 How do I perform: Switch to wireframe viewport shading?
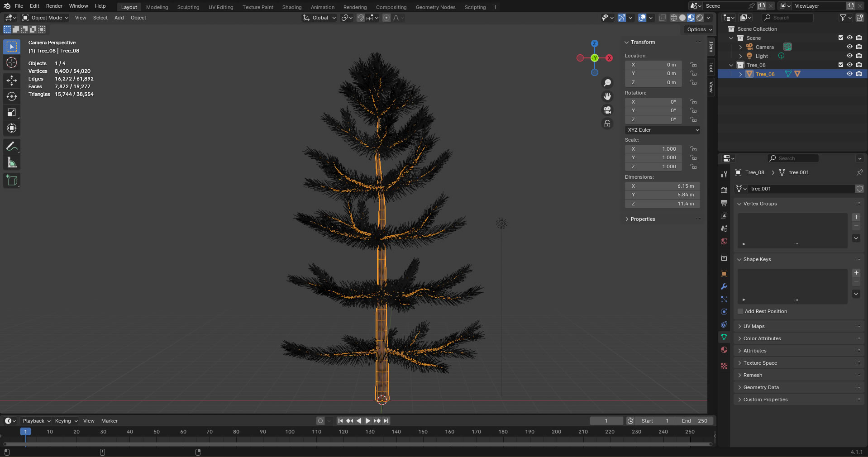[x=674, y=18]
